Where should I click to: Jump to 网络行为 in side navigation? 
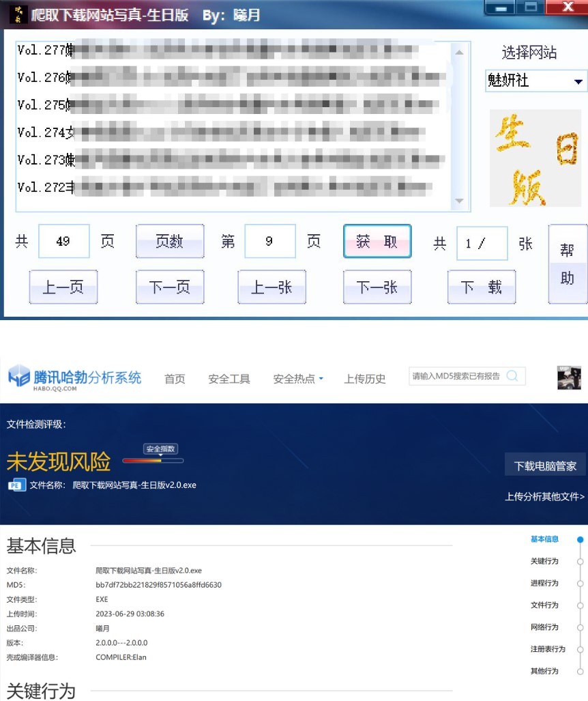(544, 627)
